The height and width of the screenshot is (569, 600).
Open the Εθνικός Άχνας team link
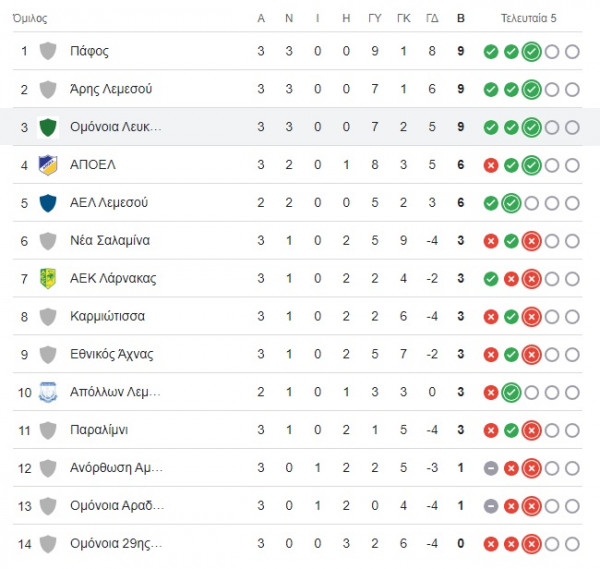(x=111, y=354)
